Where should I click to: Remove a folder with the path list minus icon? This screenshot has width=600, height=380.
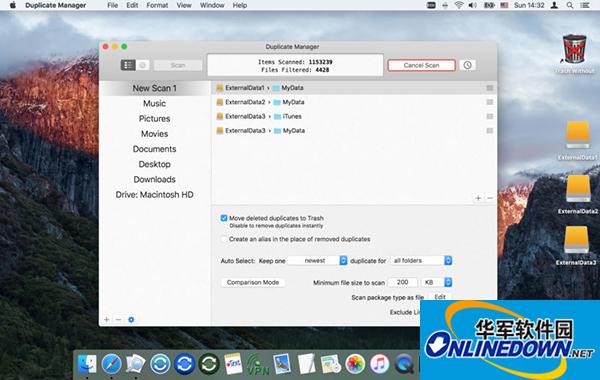[490, 198]
